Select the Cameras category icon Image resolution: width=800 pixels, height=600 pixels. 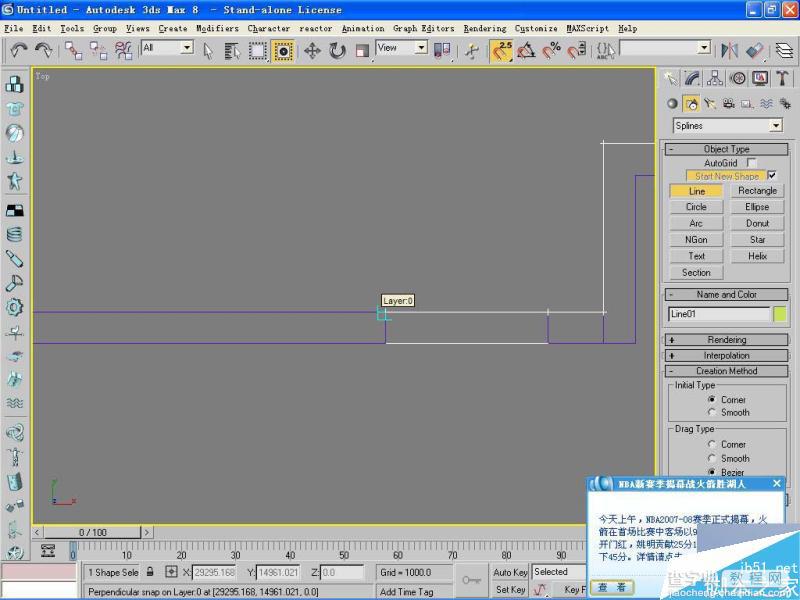[x=729, y=104]
